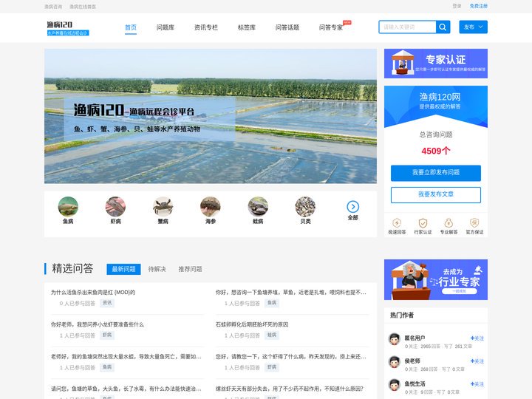532x399 pixels.
Task: Select the 鱼病 category icon
Action: [x=68, y=206]
